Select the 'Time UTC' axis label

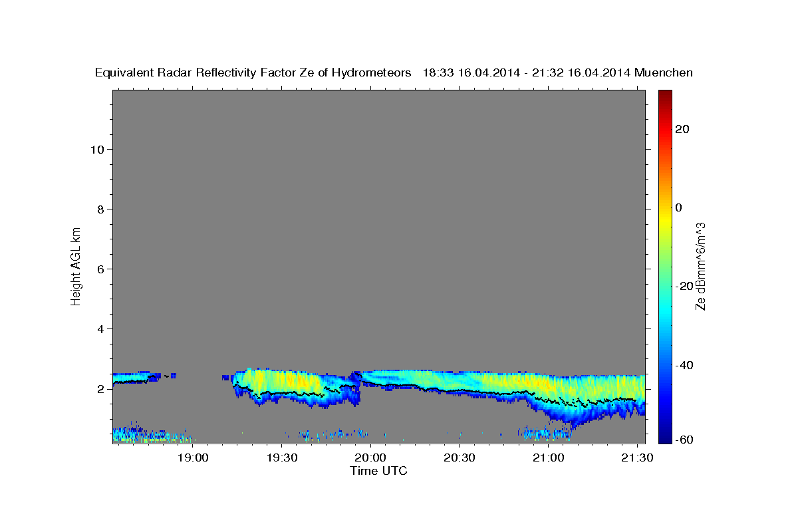[378, 471]
